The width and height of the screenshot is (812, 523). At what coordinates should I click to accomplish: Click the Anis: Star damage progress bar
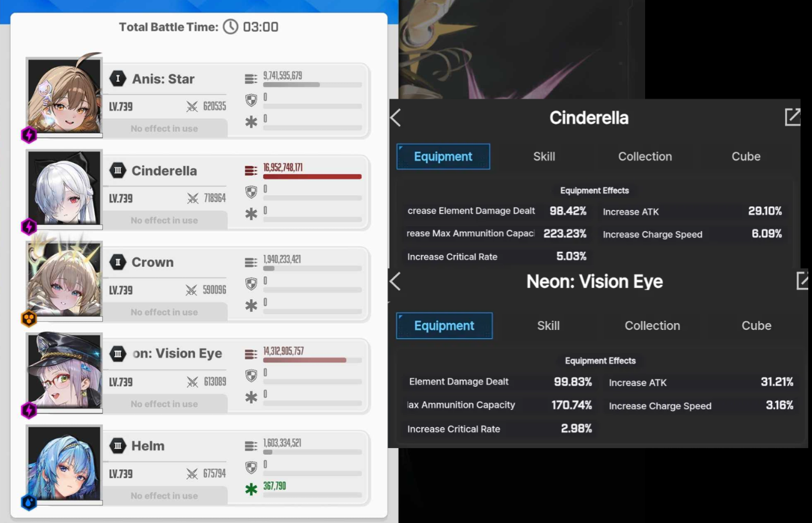click(x=313, y=85)
